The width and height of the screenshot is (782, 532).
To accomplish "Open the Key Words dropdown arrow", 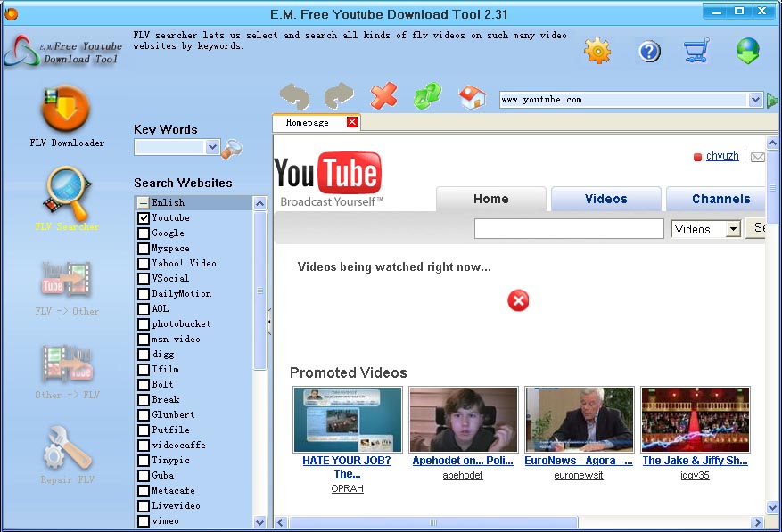I will coord(212,147).
